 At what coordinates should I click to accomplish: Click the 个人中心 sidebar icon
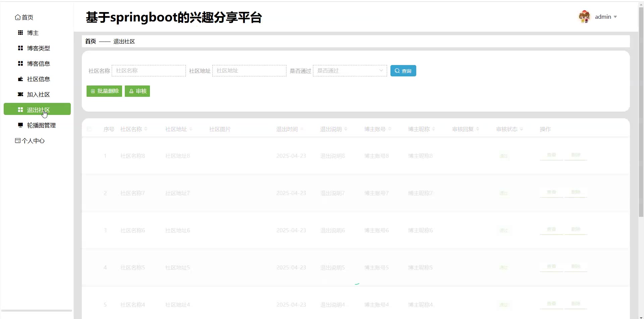point(17,141)
